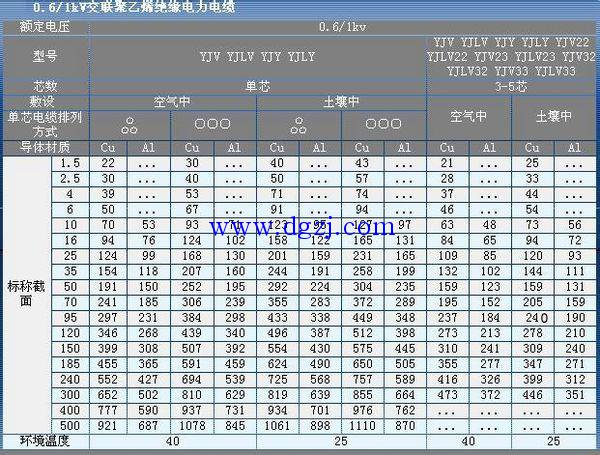600x455 pixels.
Task: Open the www.dgzj.com watermark link
Action: click(300, 228)
